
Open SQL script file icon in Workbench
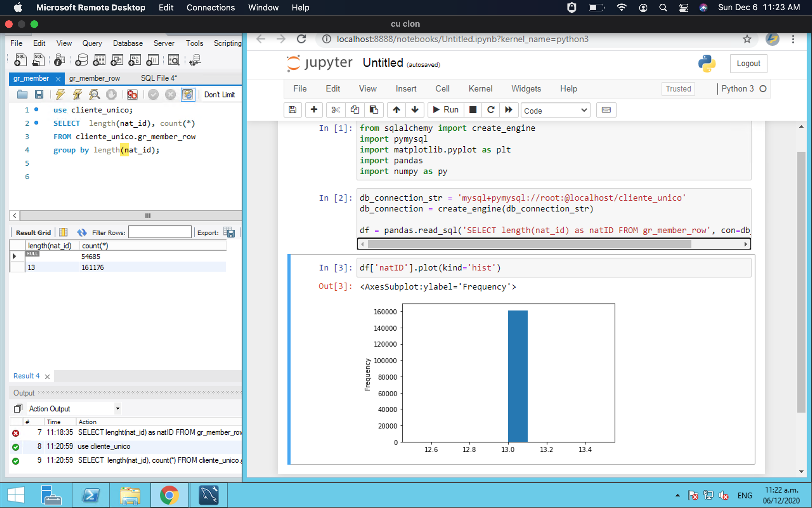pyautogui.click(x=38, y=60)
